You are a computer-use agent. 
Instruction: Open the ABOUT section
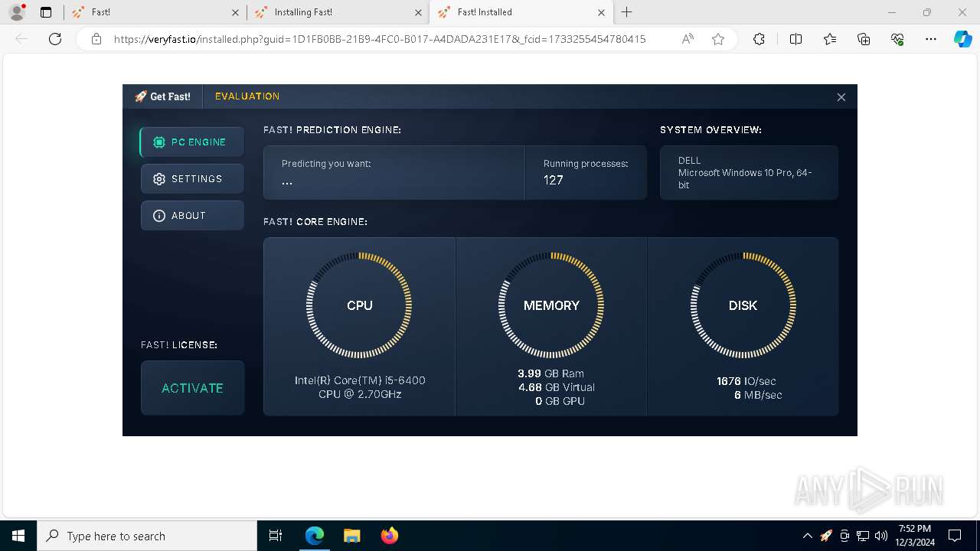192,216
